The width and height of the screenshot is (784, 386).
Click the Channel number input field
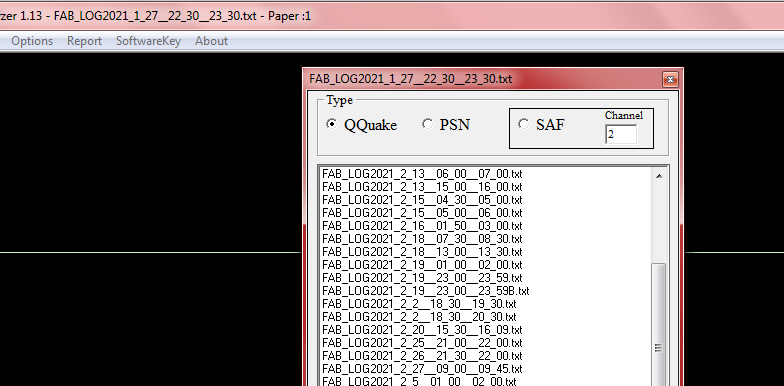621,134
